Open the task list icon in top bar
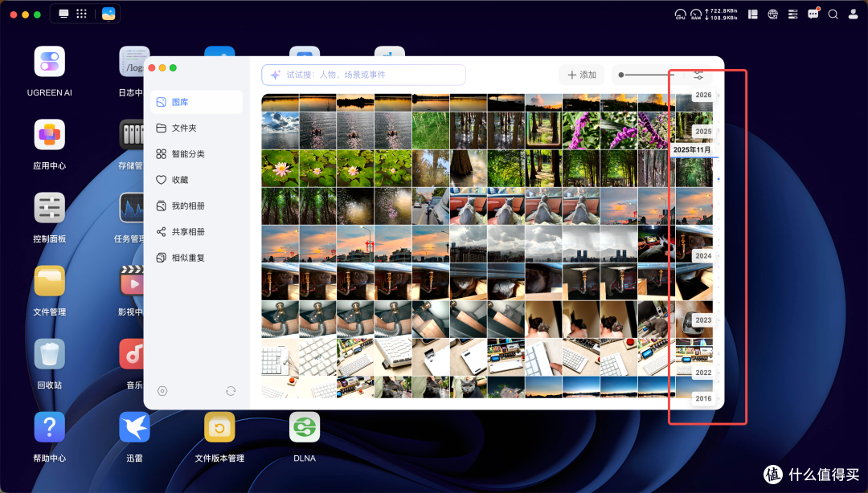Viewport: 868px width, 493px height. coord(792,14)
